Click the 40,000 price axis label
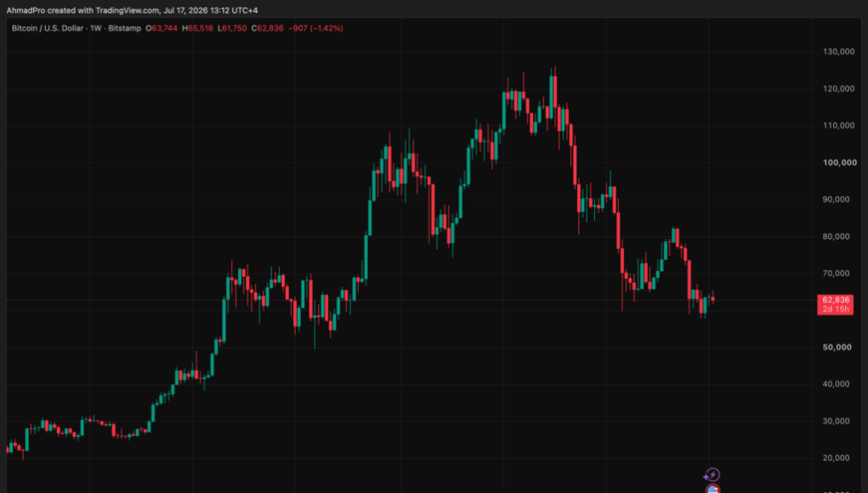The image size is (868, 493). [836, 384]
